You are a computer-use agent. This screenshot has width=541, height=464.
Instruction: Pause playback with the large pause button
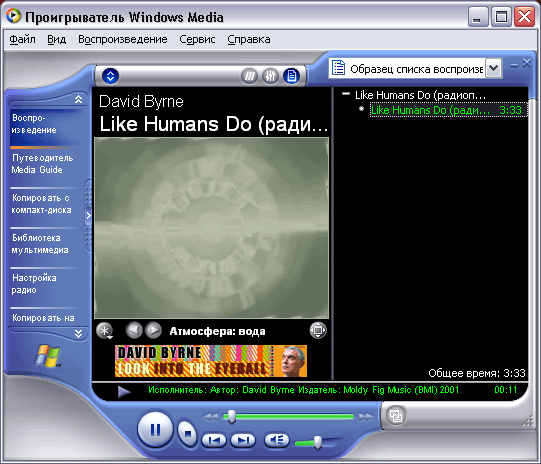155,430
